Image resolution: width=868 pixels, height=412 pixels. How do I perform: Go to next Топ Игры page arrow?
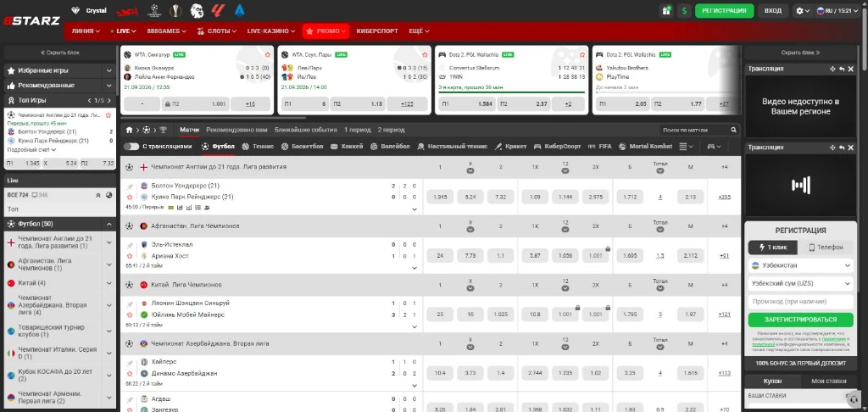[109, 100]
